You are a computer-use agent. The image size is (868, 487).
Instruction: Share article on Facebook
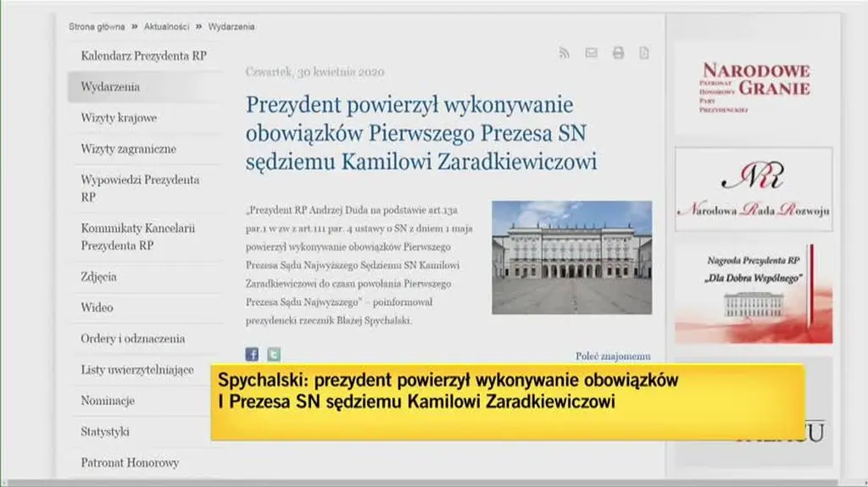252,355
